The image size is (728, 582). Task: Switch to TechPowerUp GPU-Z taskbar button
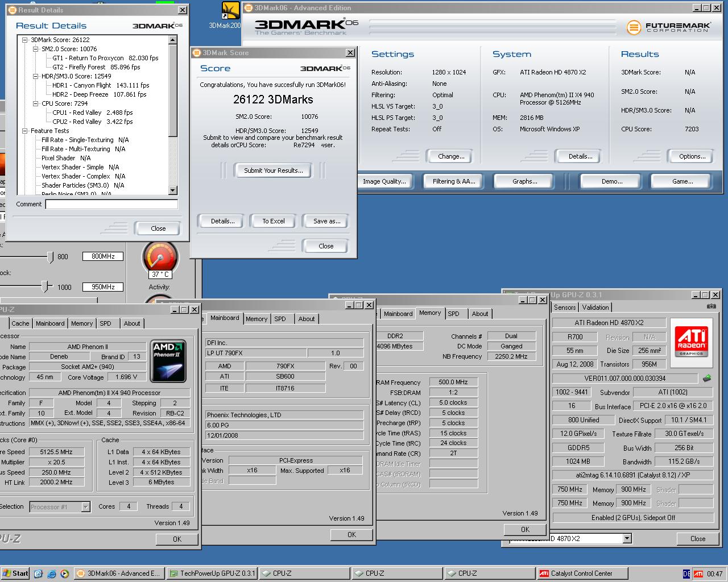coord(212,573)
